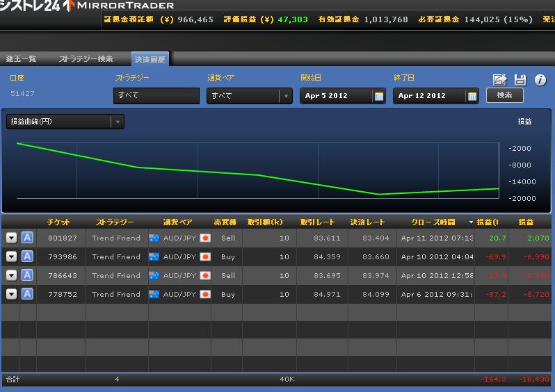Click the A icon for ticket 778752

pyautogui.click(x=27, y=294)
